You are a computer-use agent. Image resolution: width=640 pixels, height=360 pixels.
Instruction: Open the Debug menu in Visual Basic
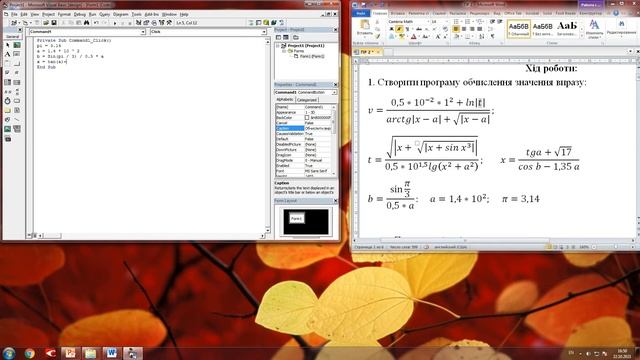coord(80,14)
